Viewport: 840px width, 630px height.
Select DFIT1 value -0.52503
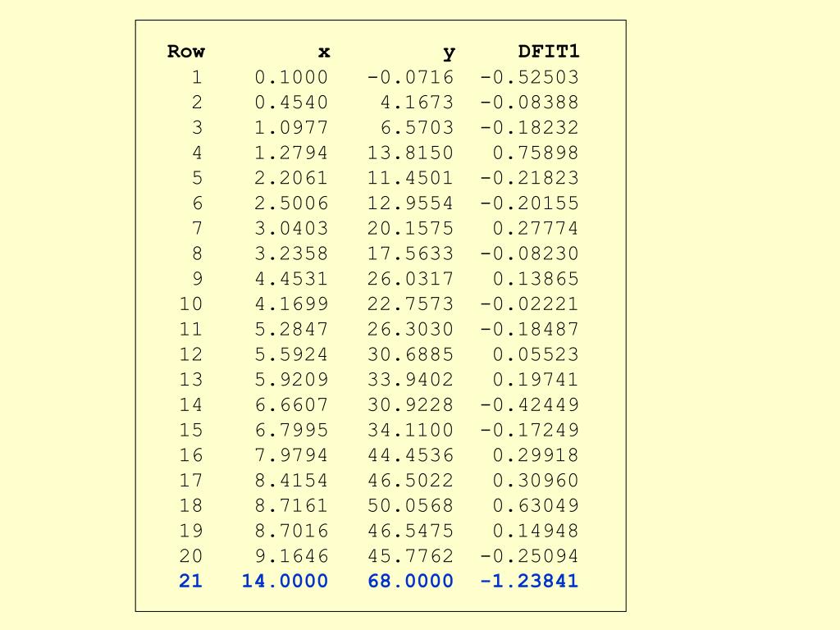coord(529,77)
